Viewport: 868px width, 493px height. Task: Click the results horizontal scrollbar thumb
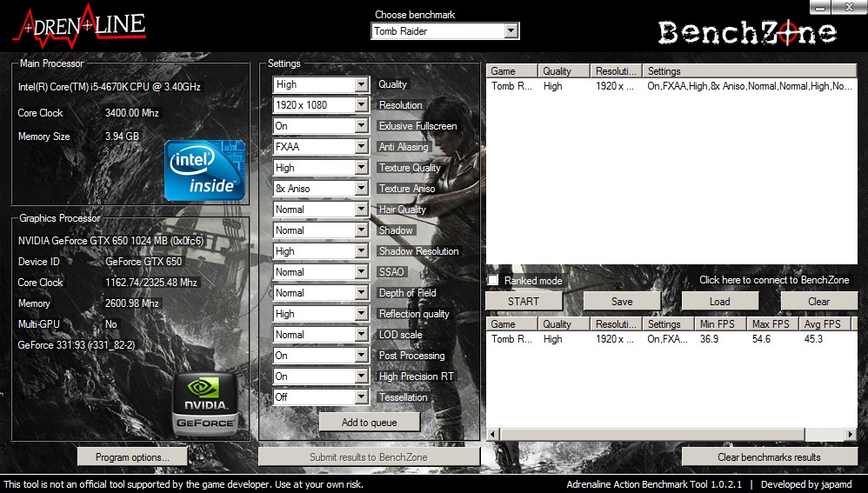coord(651,435)
